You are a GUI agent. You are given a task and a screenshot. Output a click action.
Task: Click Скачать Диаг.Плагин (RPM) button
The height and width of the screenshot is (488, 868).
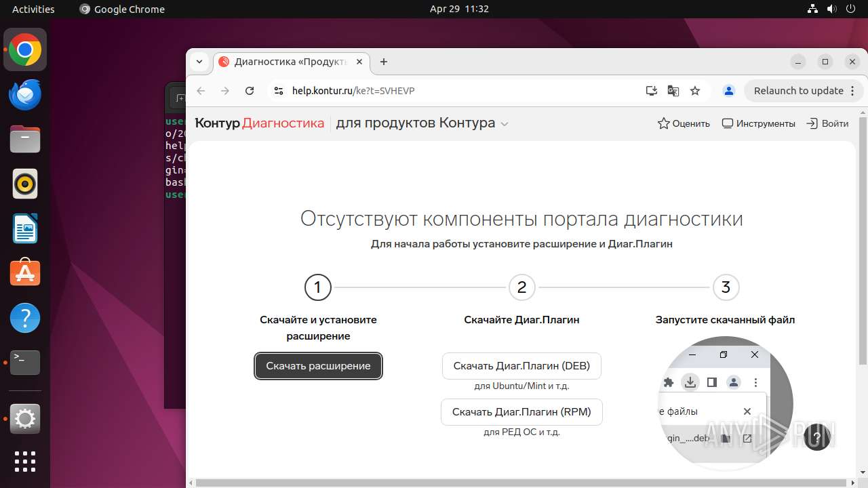[521, 412]
